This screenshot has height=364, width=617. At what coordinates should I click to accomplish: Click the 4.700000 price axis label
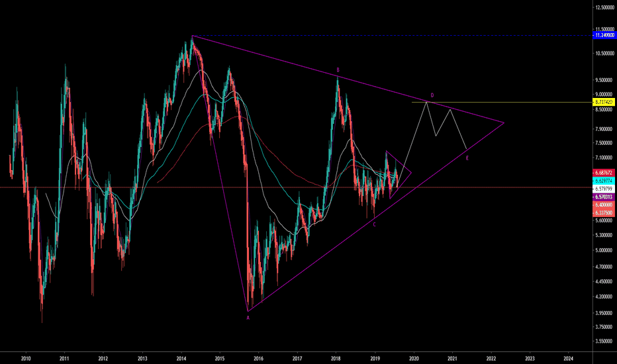pos(605,267)
